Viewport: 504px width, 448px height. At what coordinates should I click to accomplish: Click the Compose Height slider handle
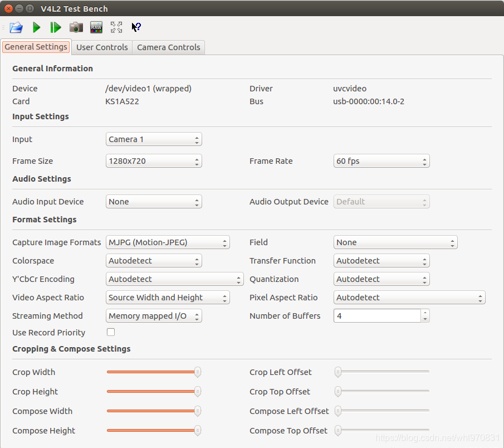coord(198,431)
